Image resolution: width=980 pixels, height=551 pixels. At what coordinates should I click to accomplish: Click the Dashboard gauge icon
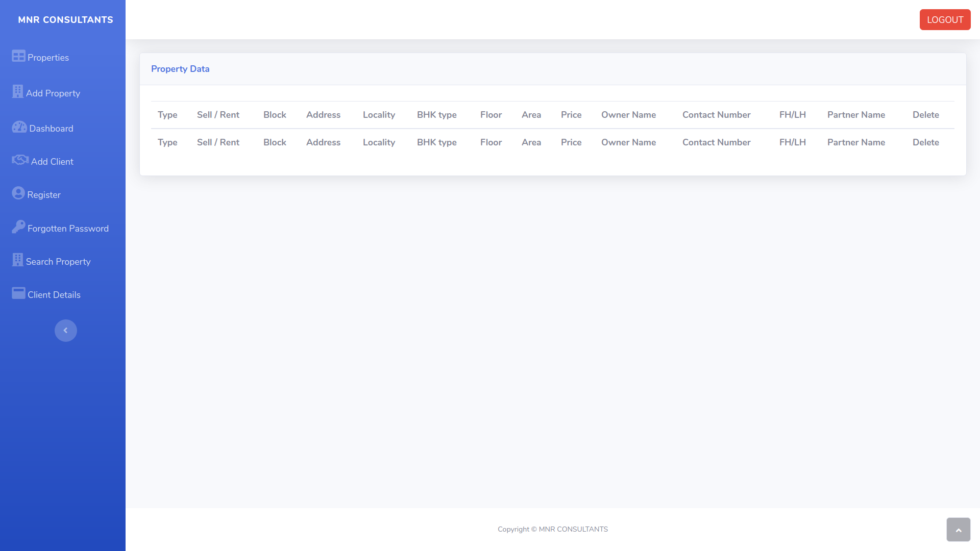pos(19,127)
